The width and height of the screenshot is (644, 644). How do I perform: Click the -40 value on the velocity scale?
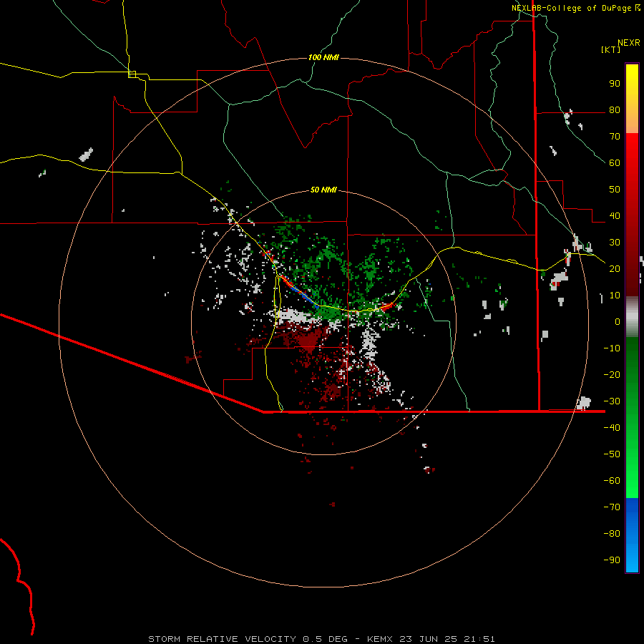[612, 428]
